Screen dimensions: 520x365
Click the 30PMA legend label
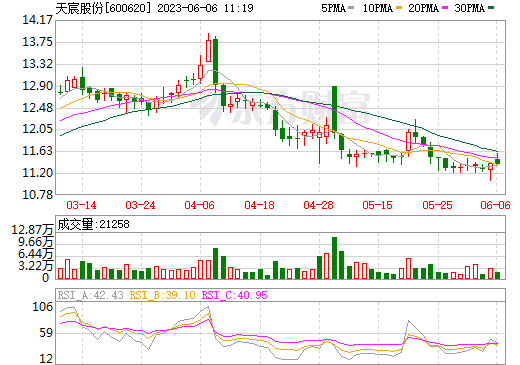click(x=469, y=8)
